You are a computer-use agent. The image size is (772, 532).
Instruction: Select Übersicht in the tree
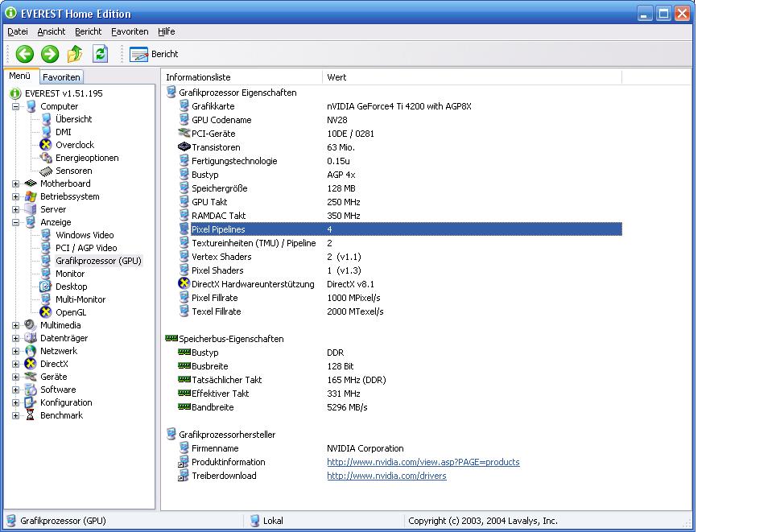pyautogui.click(x=74, y=119)
